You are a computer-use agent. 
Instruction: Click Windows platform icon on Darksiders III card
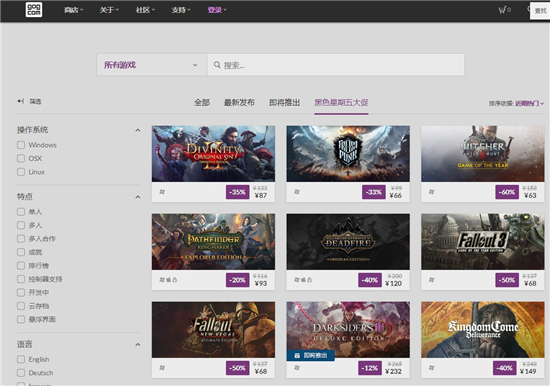coord(297,368)
